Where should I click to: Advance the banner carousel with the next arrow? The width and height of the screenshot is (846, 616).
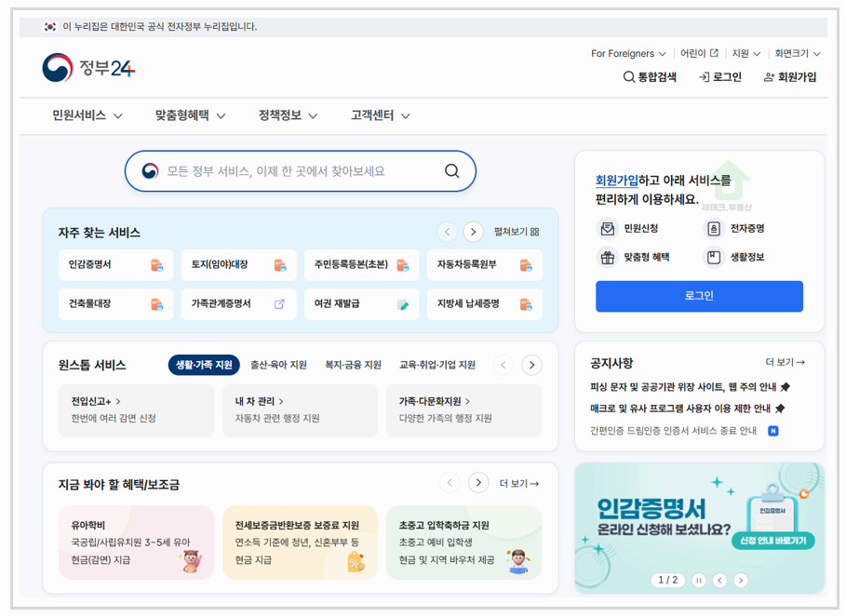pyautogui.click(x=741, y=580)
